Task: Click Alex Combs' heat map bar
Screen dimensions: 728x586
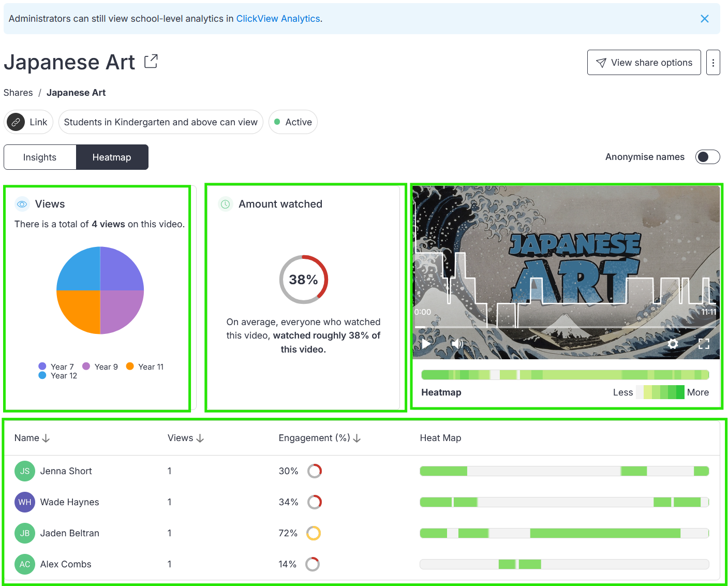Action: point(564,564)
